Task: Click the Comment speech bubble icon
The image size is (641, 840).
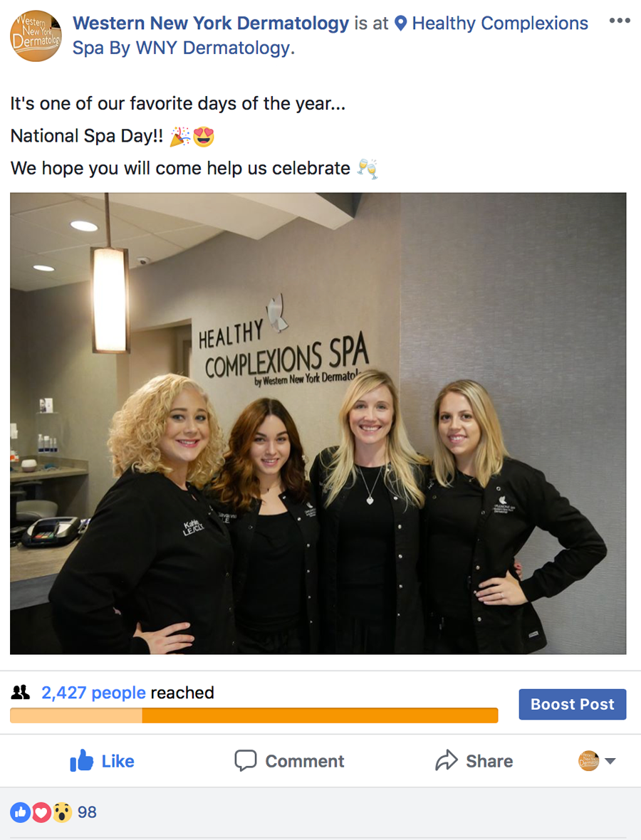Action: point(246,761)
